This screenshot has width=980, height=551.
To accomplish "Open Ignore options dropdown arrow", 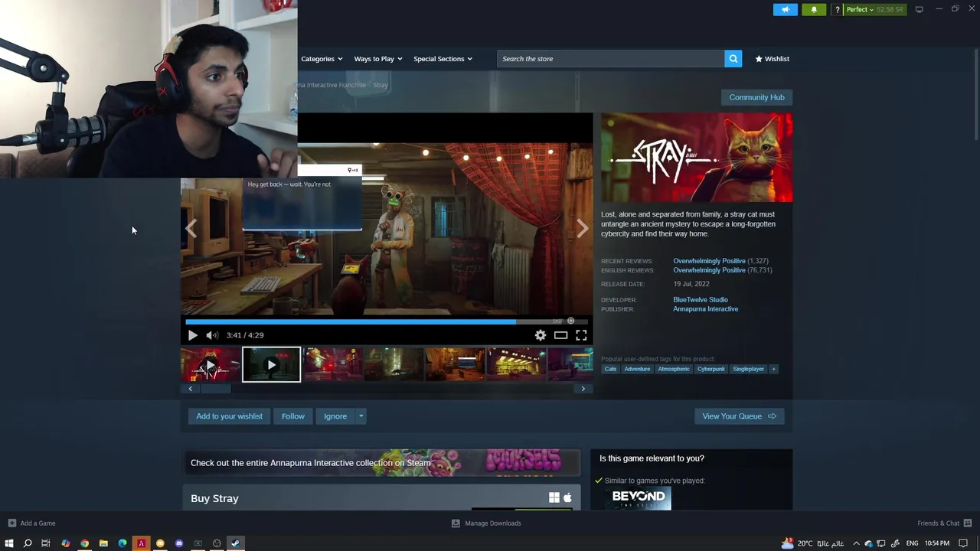I will click(361, 416).
